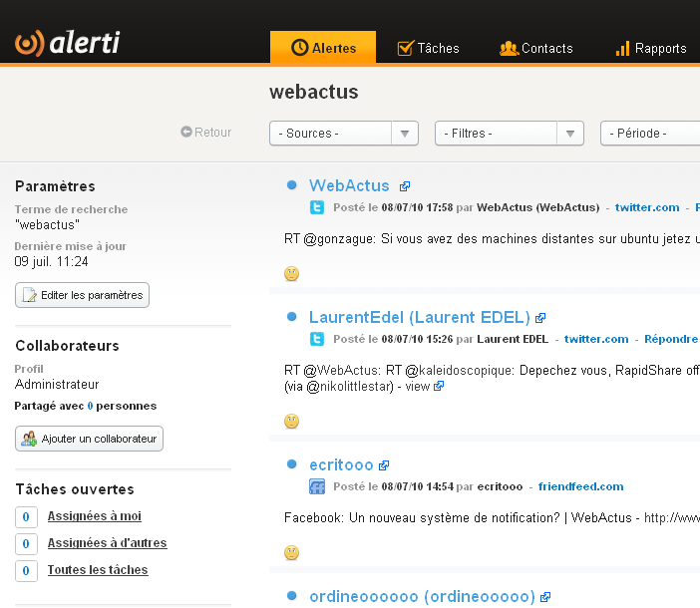Image resolution: width=700 pixels, height=608 pixels.
Task: Open the Contacts tab
Action: (535, 48)
